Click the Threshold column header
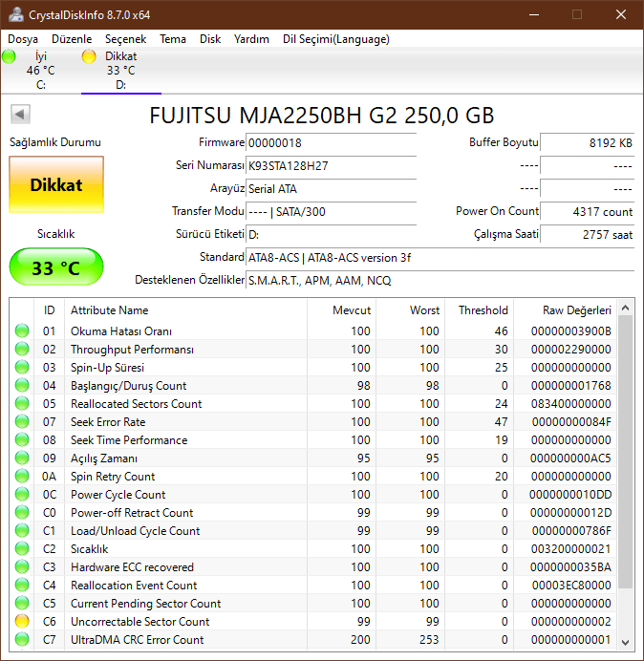Viewport: 644px width, 661px height. [x=479, y=310]
